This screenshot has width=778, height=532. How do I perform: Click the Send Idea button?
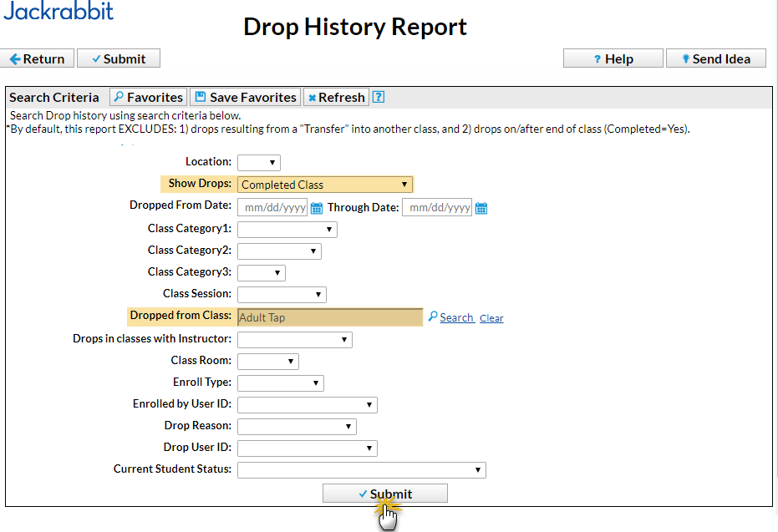coord(716,58)
